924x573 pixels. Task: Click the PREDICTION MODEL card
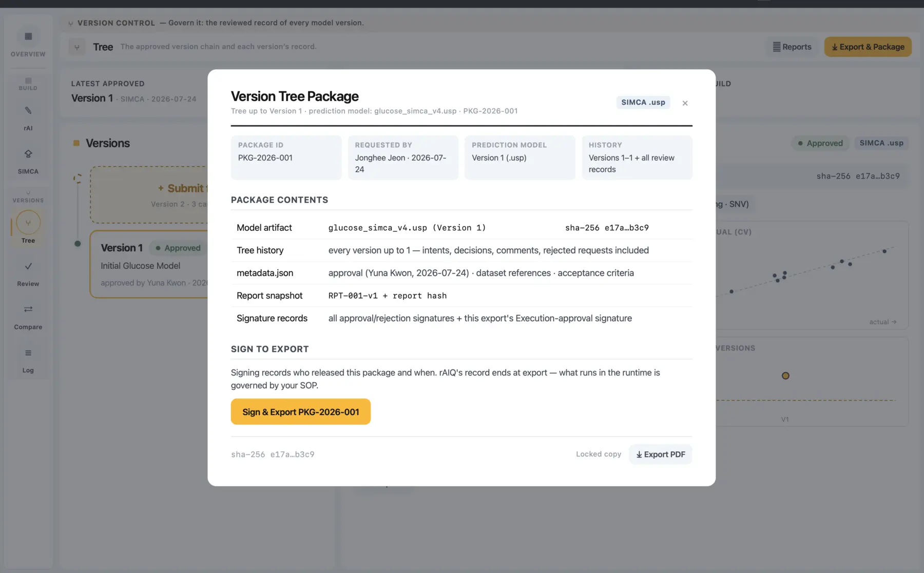[x=519, y=157]
